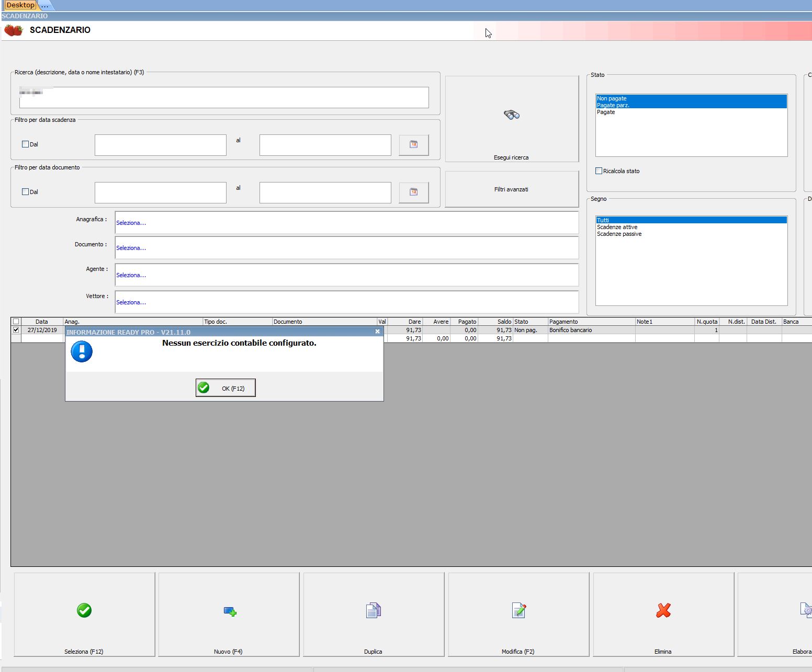The width and height of the screenshot is (812, 672).
Task: Select Scadenze attive in Segno list
Action: tap(617, 227)
